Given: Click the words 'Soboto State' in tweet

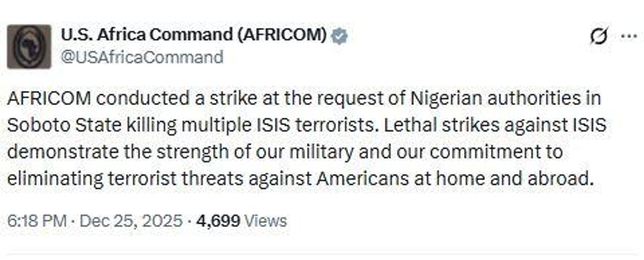Looking at the screenshot, I should pos(64,125).
